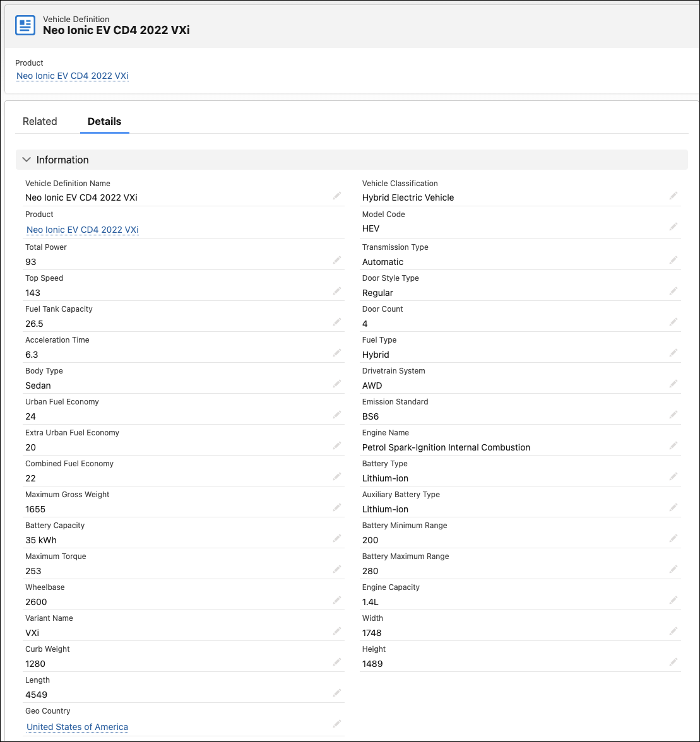Edit Width field pencil icon
This screenshot has height=742, width=700.
[673, 631]
